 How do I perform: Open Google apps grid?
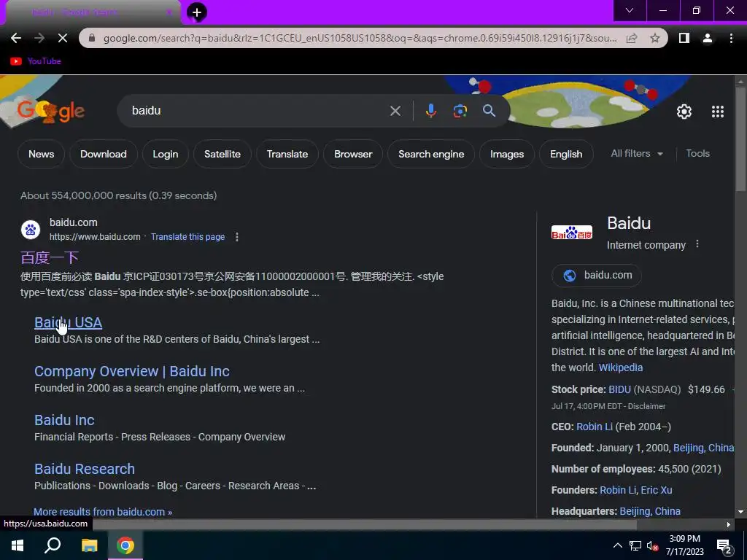coord(718,112)
